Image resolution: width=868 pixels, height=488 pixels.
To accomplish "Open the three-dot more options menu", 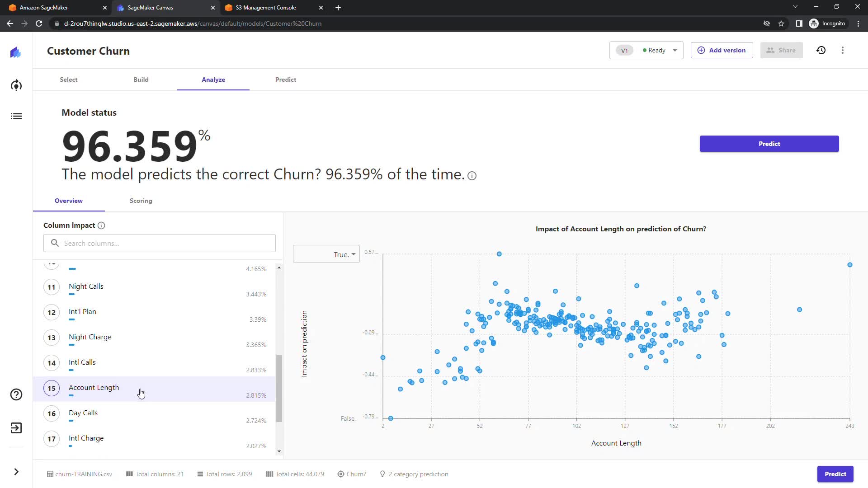I will point(842,50).
